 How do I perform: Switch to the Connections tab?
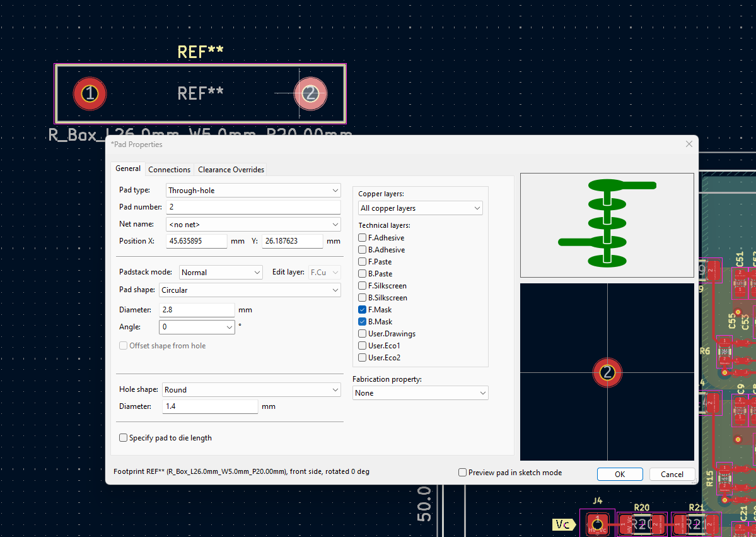(169, 169)
